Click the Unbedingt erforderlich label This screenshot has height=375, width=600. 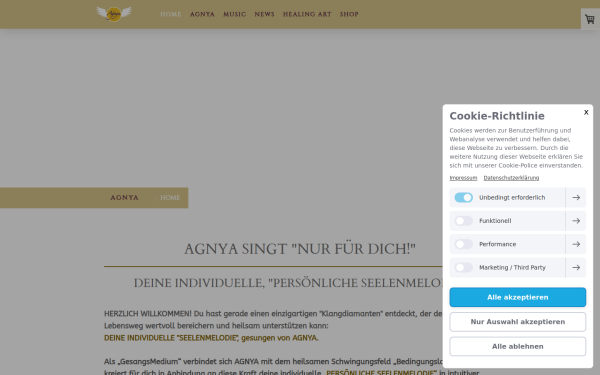[512, 197]
